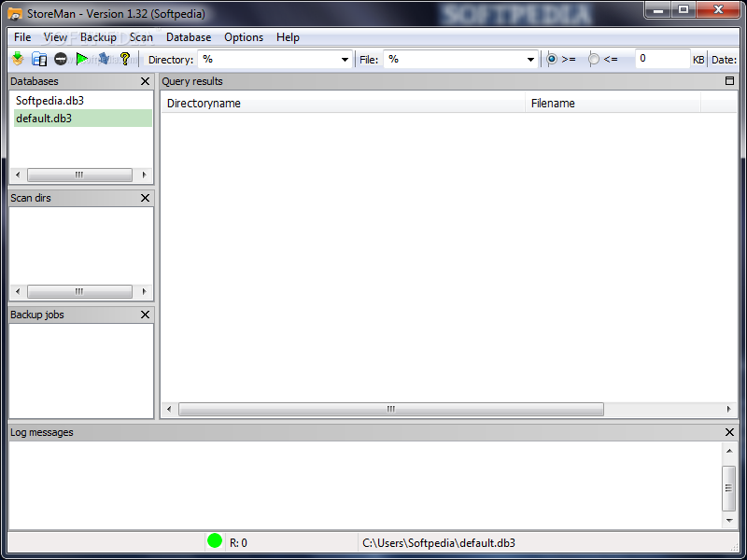Click the StoreMan title bar app icon

pos(15,14)
